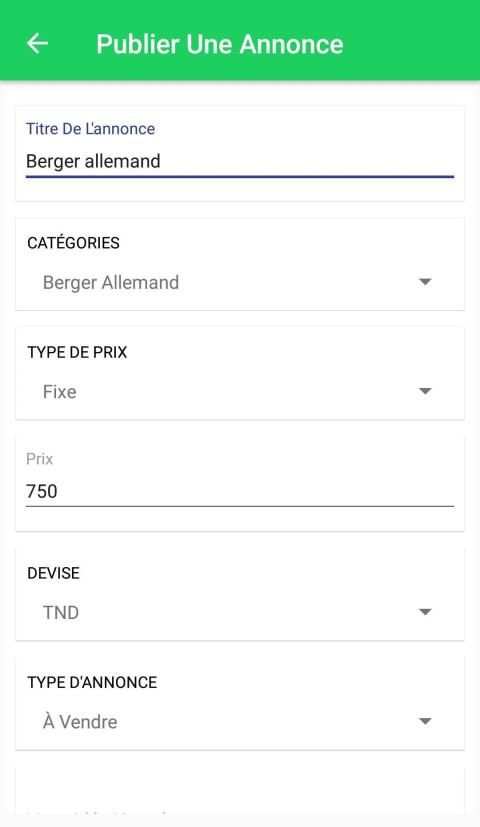Expand the Type d'annonce arrow

click(x=425, y=721)
